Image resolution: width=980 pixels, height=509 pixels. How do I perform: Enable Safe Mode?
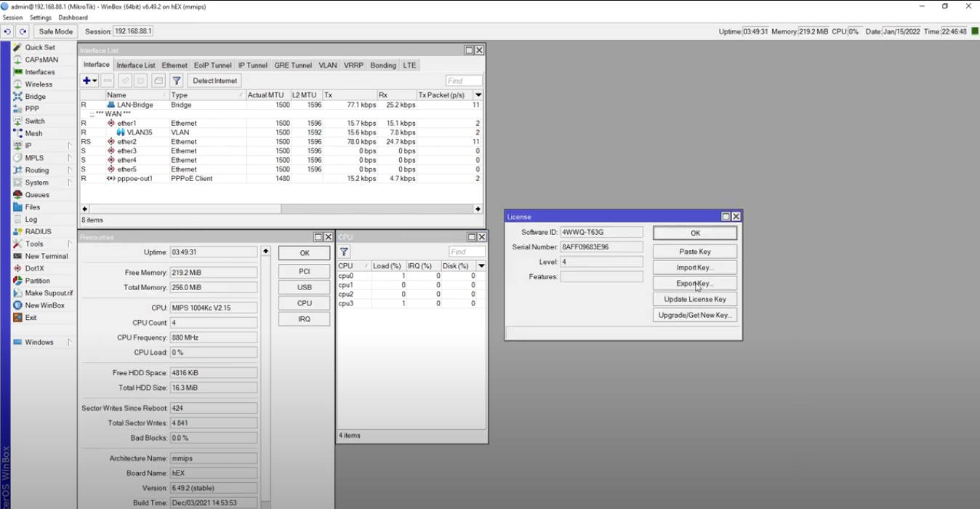tap(55, 31)
